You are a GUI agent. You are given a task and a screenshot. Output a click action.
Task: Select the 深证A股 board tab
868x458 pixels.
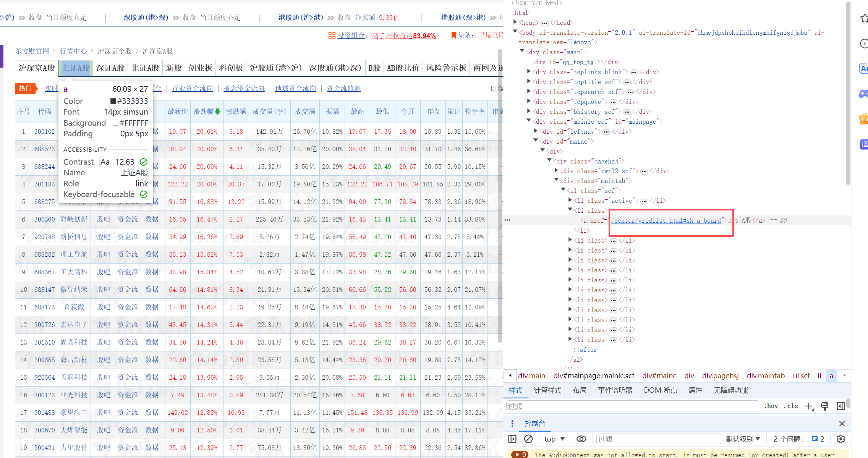[x=110, y=68]
